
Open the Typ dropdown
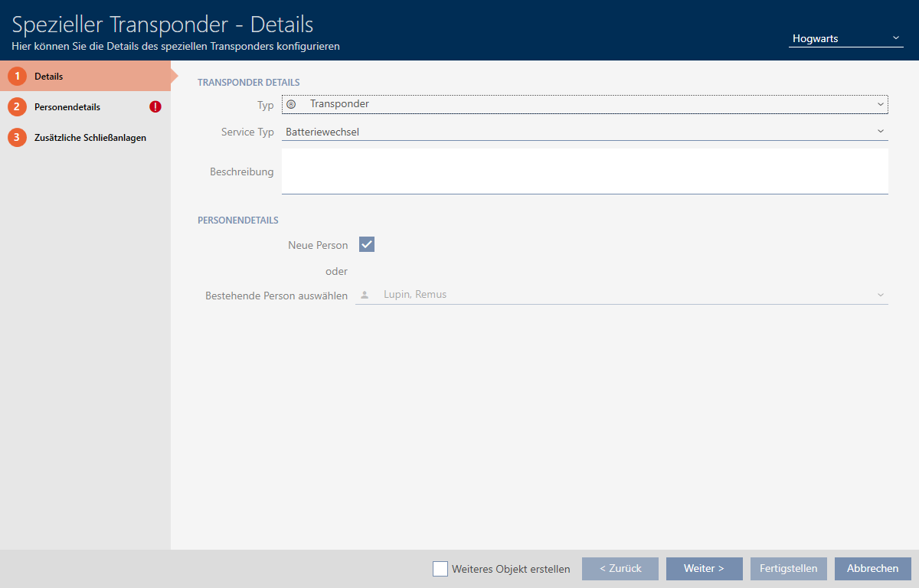584,104
